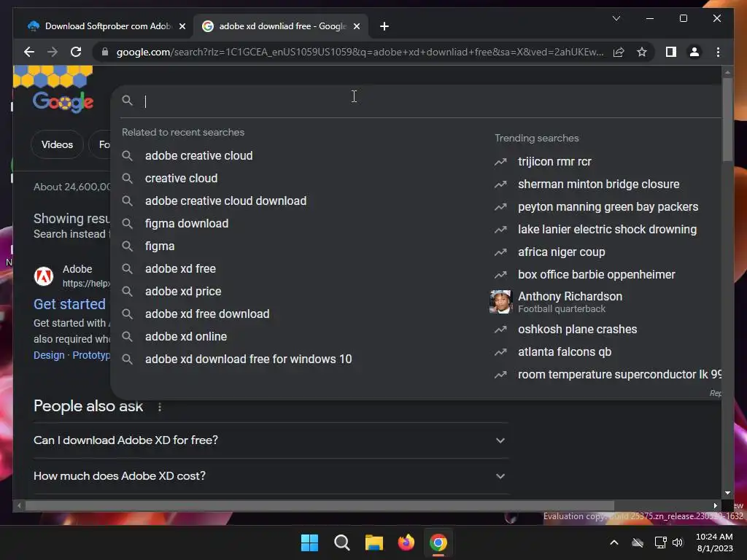The image size is (747, 560).
Task: Share this page icon in address bar
Action: coord(619,52)
